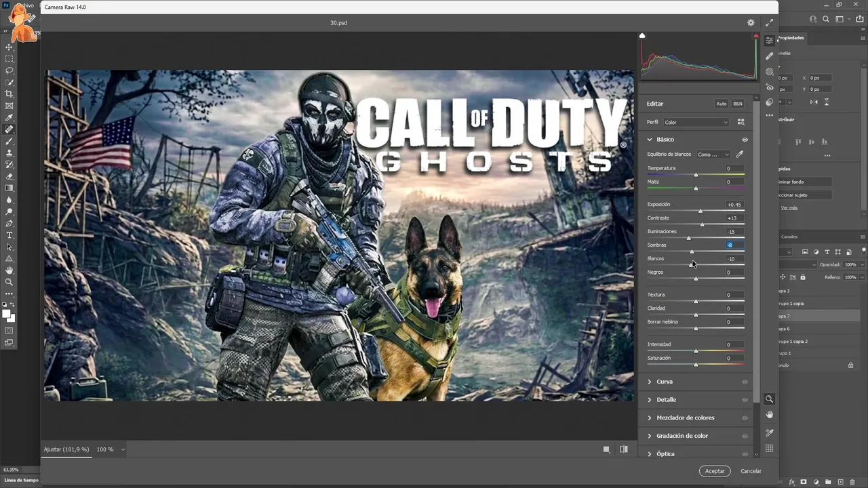
Task: Select the Eraser tool in Photoshop toolbar
Action: [x=9, y=176]
